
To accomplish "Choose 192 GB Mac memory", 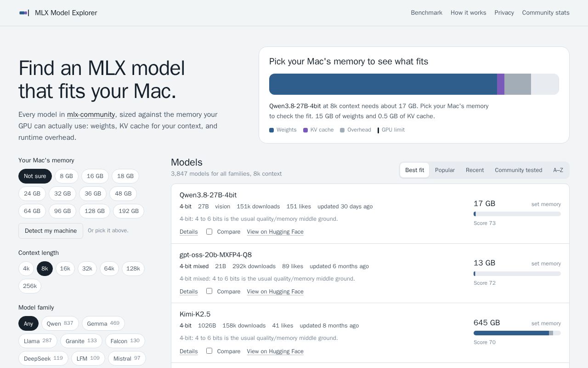I will (129, 211).
